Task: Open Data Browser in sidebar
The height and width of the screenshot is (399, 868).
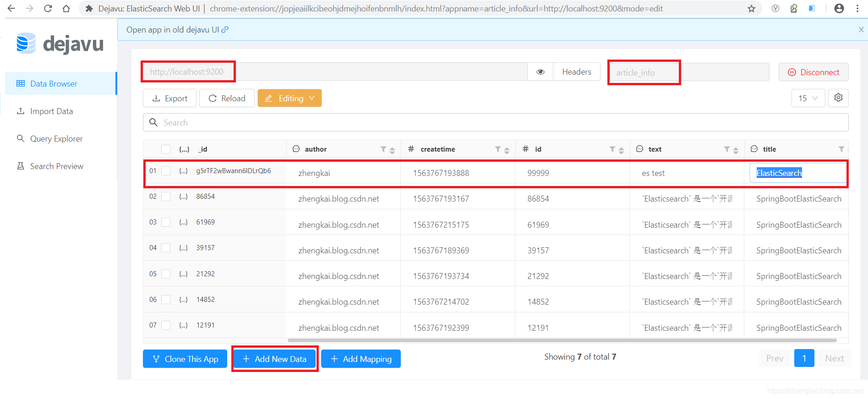Action: point(60,84)
